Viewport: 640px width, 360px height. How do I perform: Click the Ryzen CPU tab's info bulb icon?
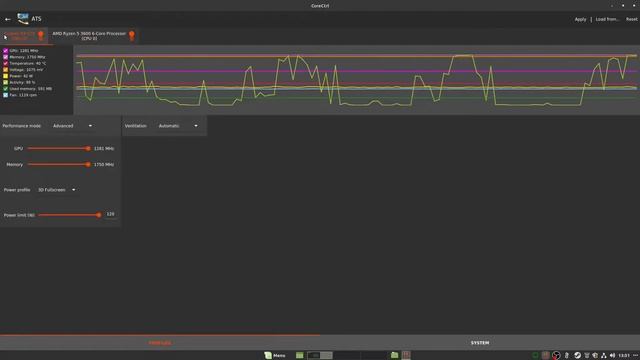tap(131, 36)
